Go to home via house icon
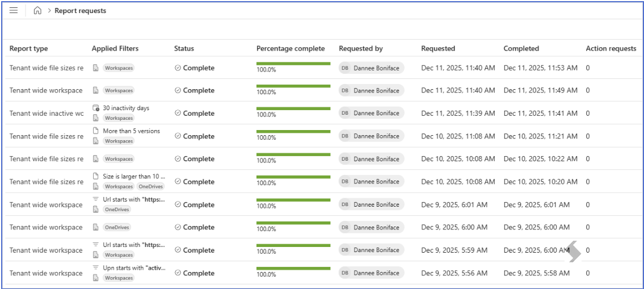The image size is (644, 289). [x=37, y=11]
